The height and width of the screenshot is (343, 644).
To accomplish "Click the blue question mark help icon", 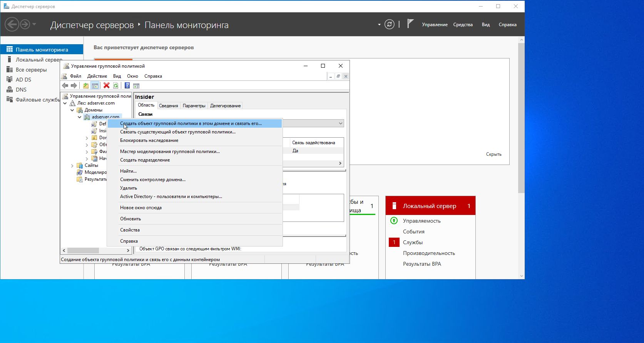I will [x=127, y=86].
